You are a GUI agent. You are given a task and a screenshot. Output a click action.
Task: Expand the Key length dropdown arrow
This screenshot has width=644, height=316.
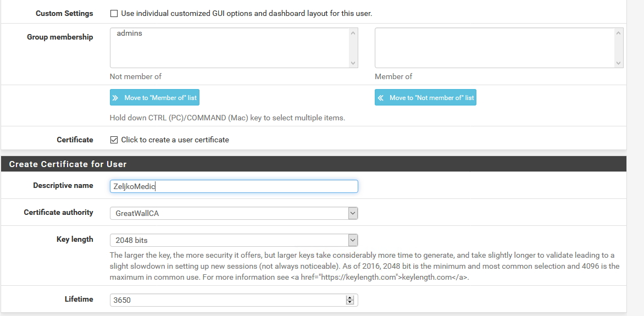pos(353,240)
